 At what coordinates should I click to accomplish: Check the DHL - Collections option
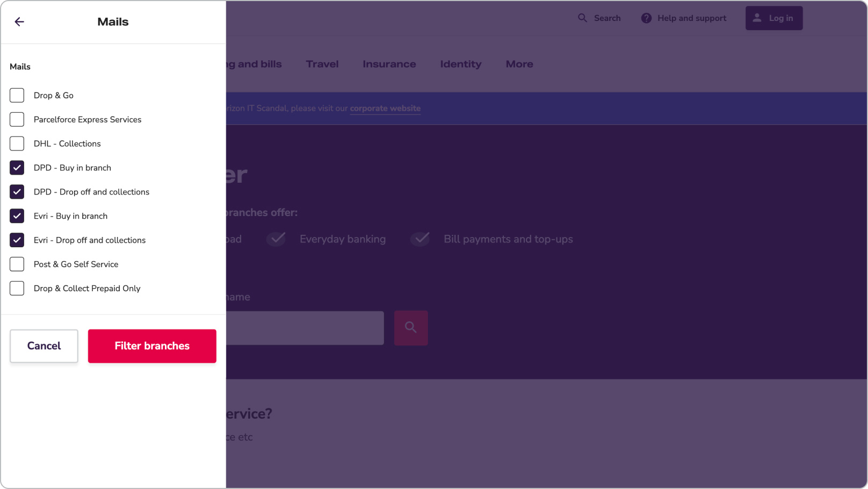point(17,143)
